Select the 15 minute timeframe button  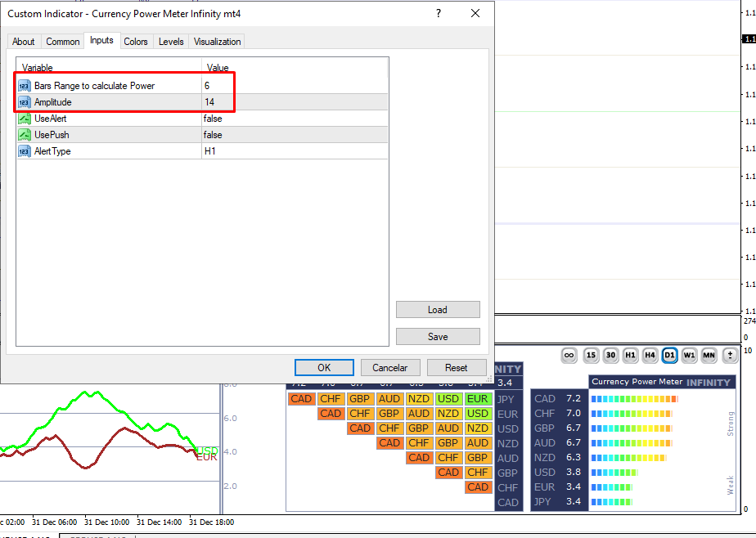(x=591, y=356)
